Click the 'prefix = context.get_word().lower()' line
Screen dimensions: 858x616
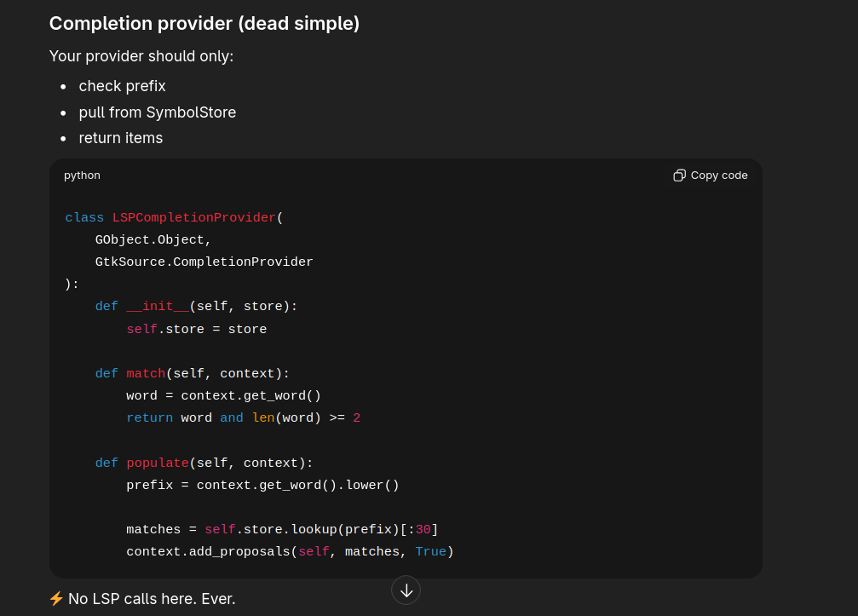pyautogui.click(x=262, y=486)
